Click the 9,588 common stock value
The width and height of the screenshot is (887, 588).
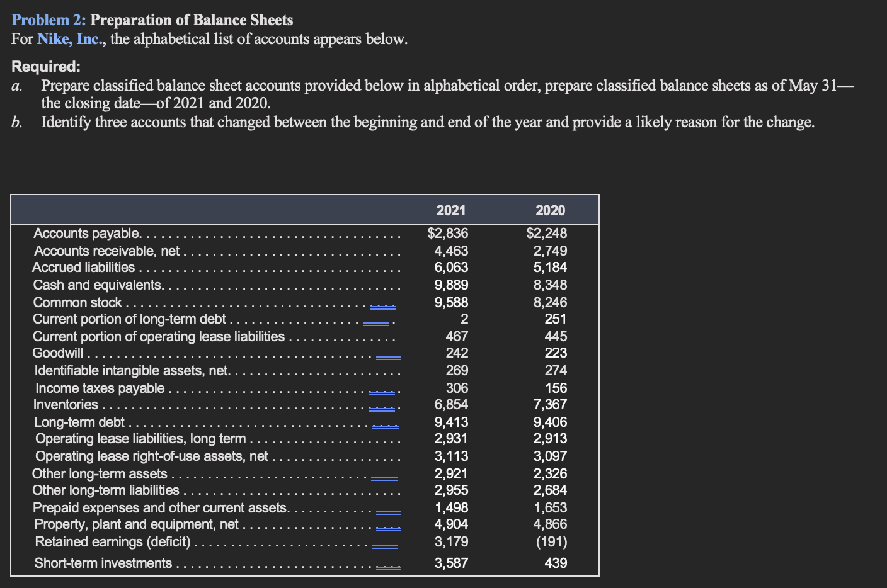(452, 303)
